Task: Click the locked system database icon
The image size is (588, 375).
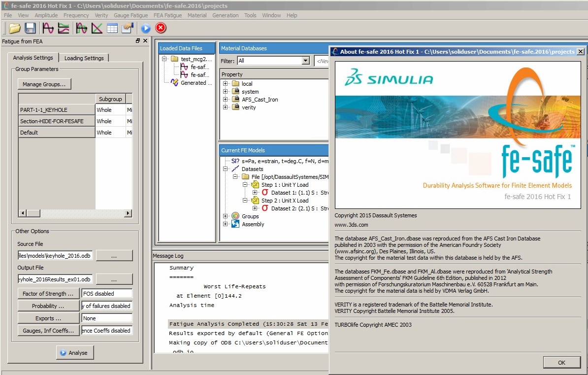Action: coord(235,91)
